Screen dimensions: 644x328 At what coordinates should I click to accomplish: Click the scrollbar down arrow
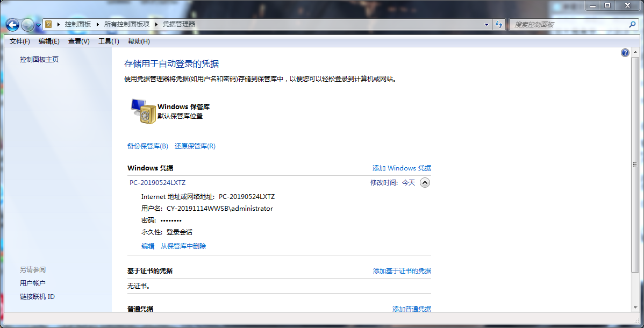pyautogui.click(x=635, y=307)
